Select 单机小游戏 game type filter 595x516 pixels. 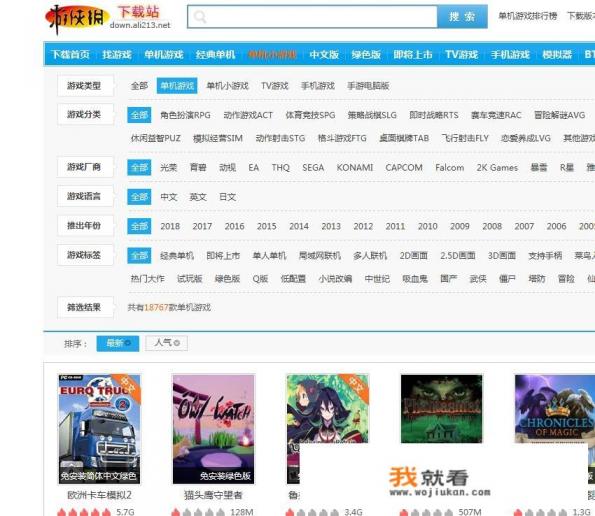(x=227, y=86)
